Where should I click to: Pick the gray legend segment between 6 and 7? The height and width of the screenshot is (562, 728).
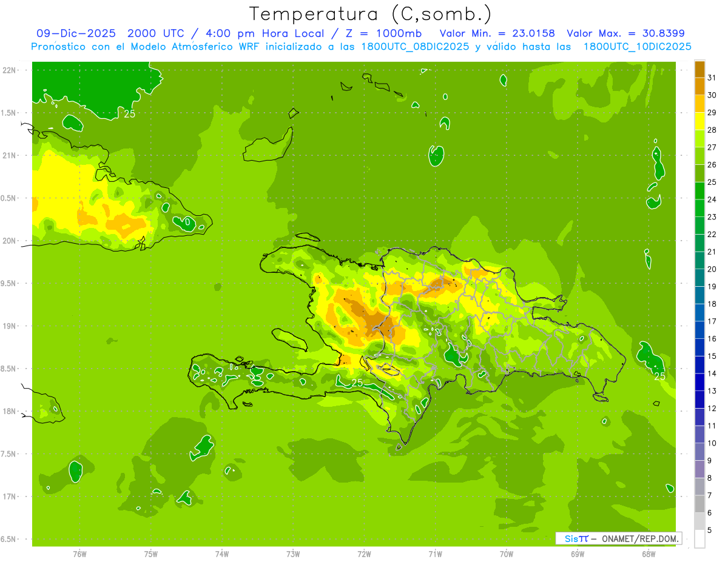coord(699,504)
